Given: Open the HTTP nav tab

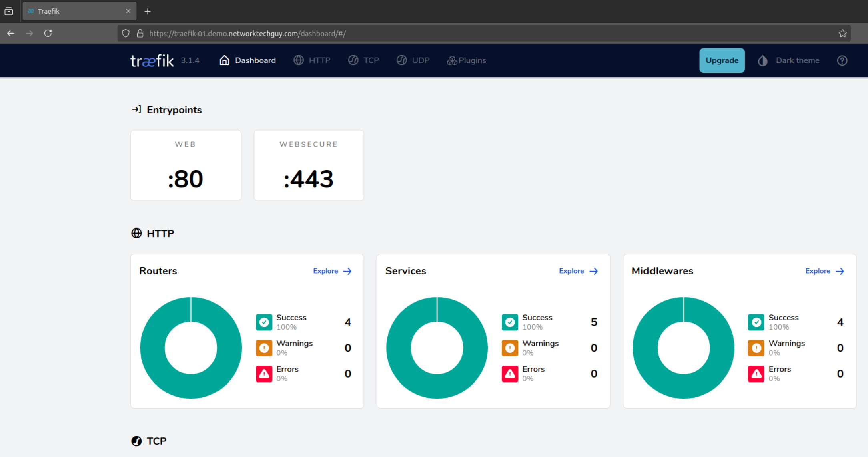Looking at the screenshot, I should click(312, 60).
